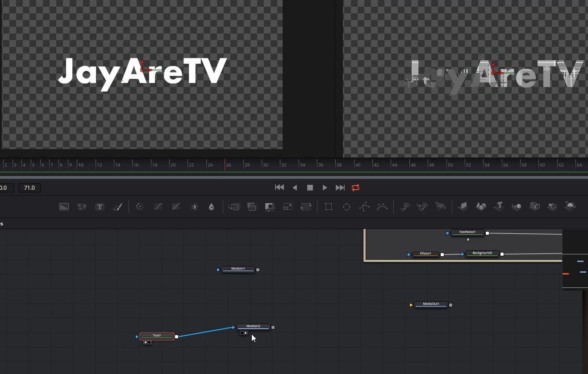Add a Merge3D node from the toolbar
Image resolution: width=588 pixels, height=374 pixels.
[x=517, y=207]
